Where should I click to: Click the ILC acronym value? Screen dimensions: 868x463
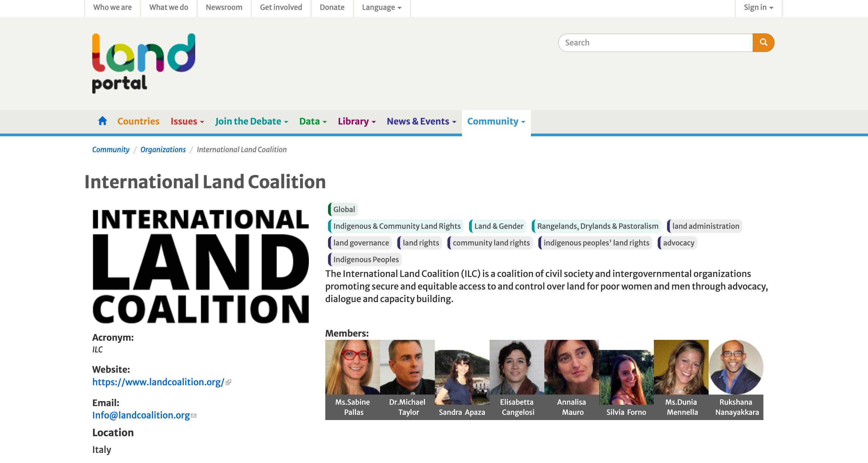tap(97, 350)
